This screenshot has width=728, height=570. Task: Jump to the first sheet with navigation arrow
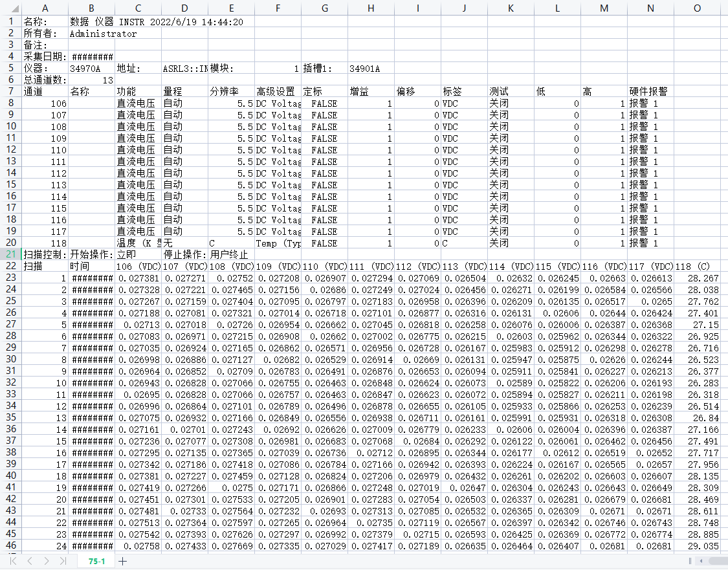click(13, 561)
